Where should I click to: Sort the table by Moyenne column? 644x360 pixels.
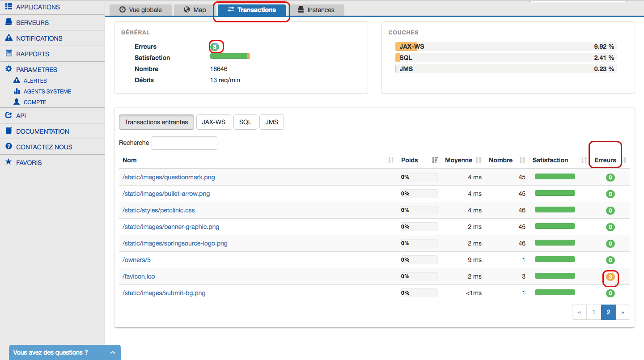click(x=479, y=160)
